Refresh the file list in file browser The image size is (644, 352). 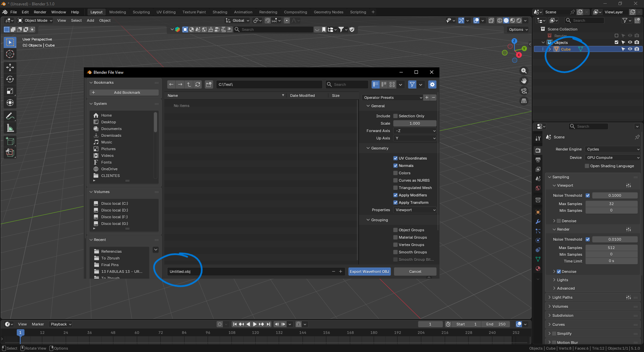pyautogui.click(x=198, y=84)
